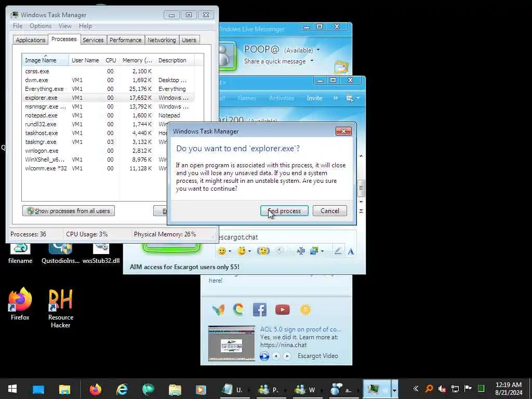This screenshot has width=532, height=399.
Task: Select the csrss.exe process row
Action: pos(108,71)
